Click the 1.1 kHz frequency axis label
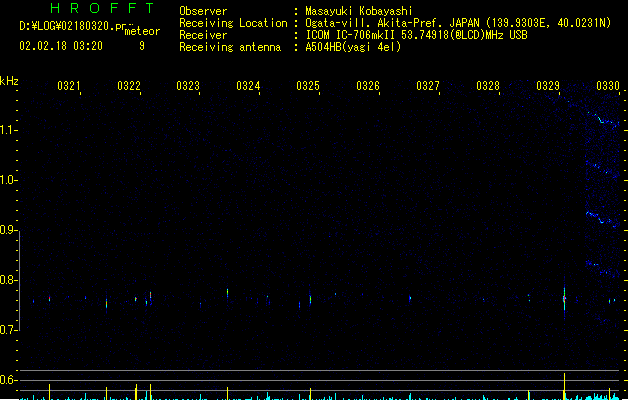629x400 pixels. click(8, 130)
